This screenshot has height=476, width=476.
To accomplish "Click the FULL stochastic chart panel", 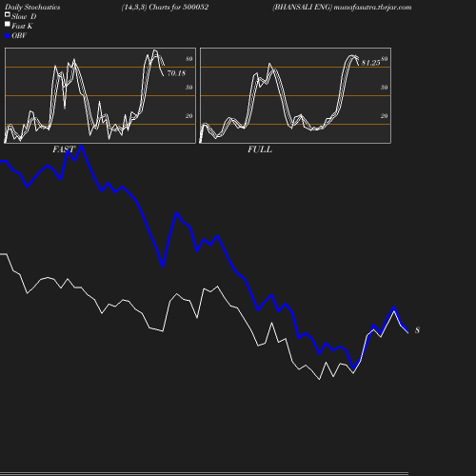I will tap(295, 95).
